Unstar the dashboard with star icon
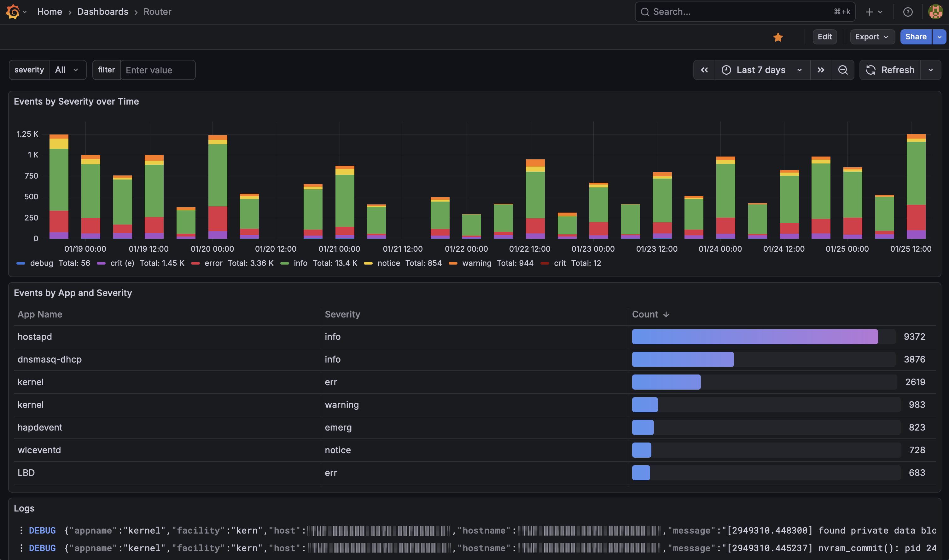The height and width of the screenshot is (560, 949). 777,37
